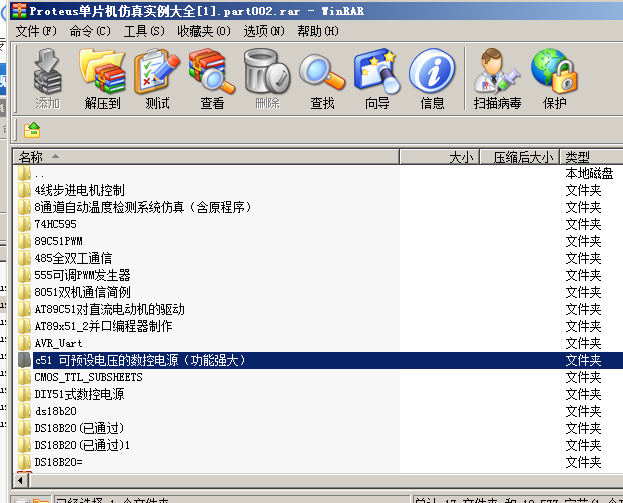The height and width of the screenshot is (503, 623).
Task: Show archive Info (信息) icon
Action: point(432,79)
